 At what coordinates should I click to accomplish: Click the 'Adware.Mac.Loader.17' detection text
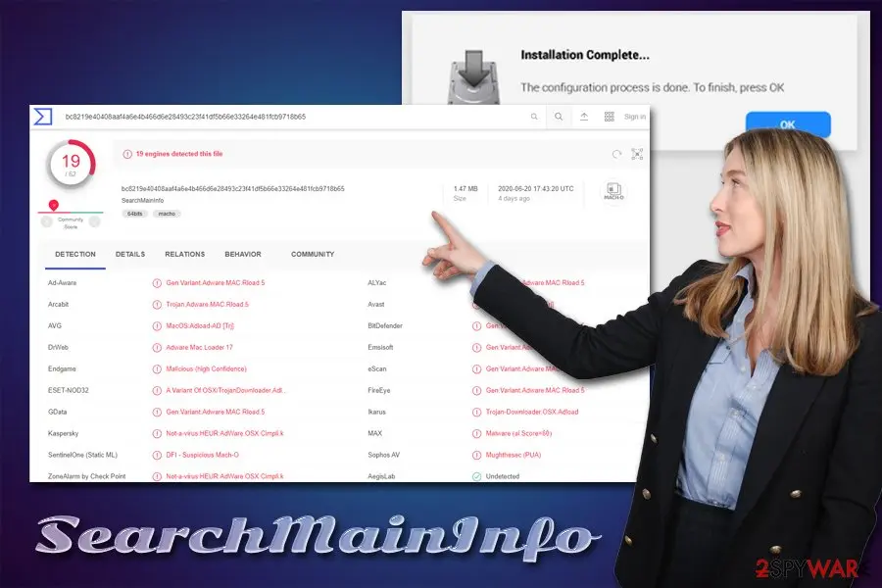pyautogui.click(x=199, y=348)
